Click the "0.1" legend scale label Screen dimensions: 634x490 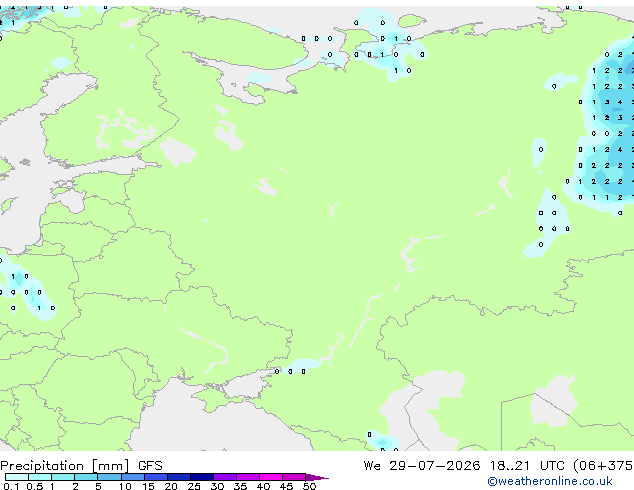[x=11, y=486]
